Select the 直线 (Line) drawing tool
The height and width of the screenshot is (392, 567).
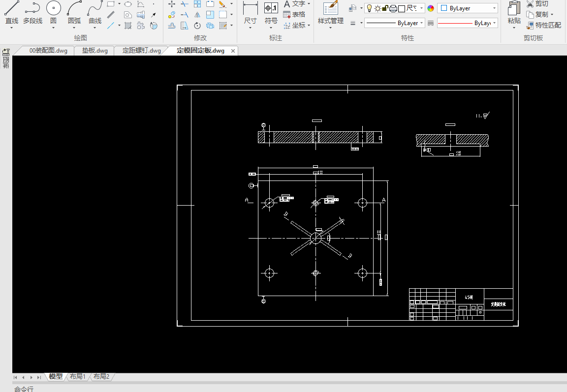coord(11,9)
